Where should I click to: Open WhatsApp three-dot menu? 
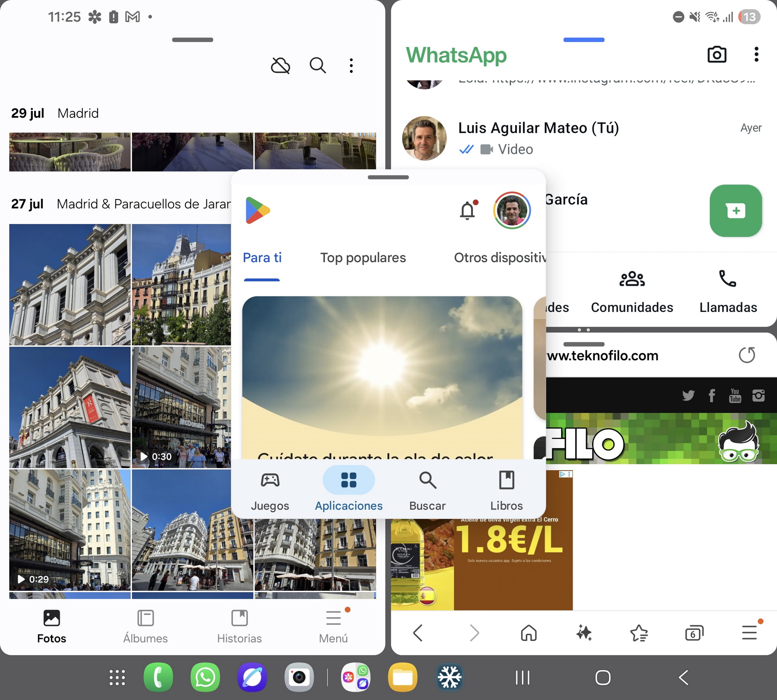click(x=756, y=54)
